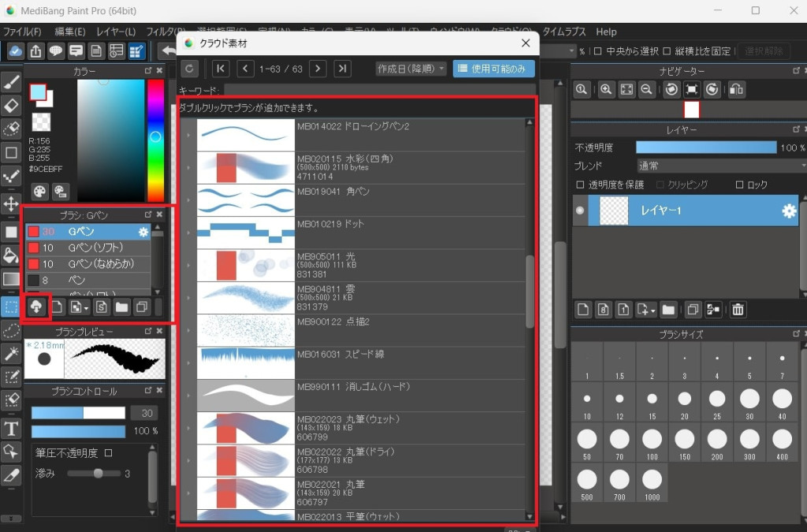Select MB020115 水彩(四角) brush
The width and height of the screenshot is (807, 532).
tap(361, 168)
